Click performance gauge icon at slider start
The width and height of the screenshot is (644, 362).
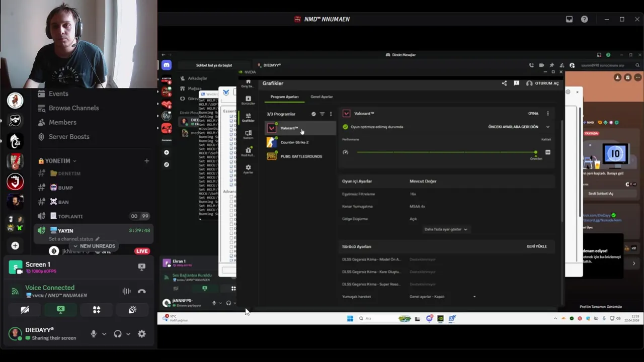345,152
